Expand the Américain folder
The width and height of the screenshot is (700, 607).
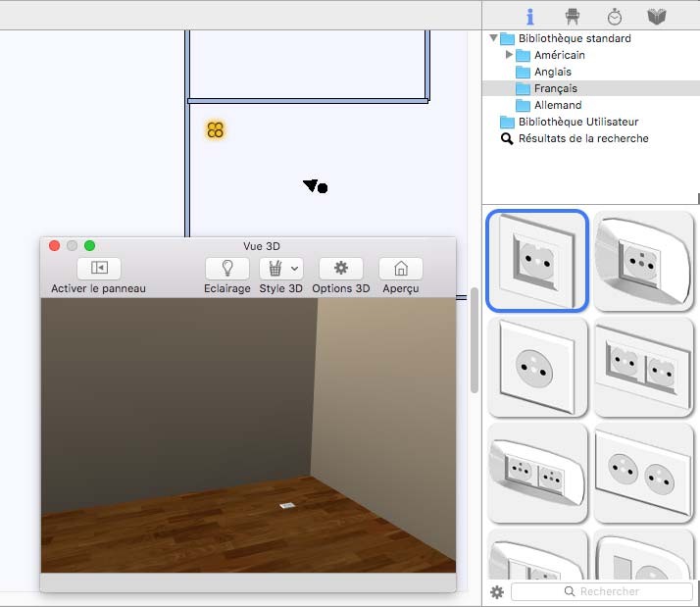[x=510, y=55]
